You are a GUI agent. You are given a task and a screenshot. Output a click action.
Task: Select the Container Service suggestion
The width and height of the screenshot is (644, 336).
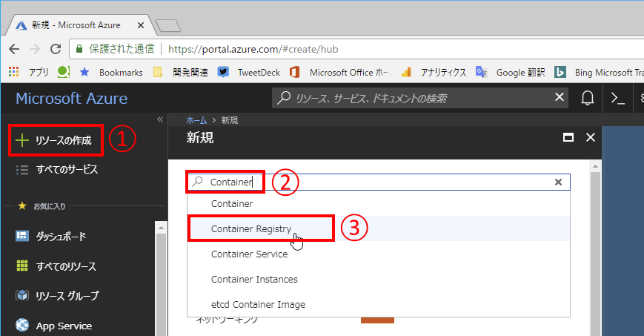(378, 254)
